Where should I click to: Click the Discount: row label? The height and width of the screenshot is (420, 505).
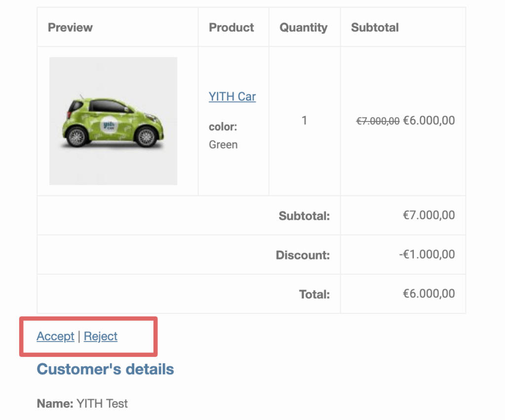(x=303, y=255)
